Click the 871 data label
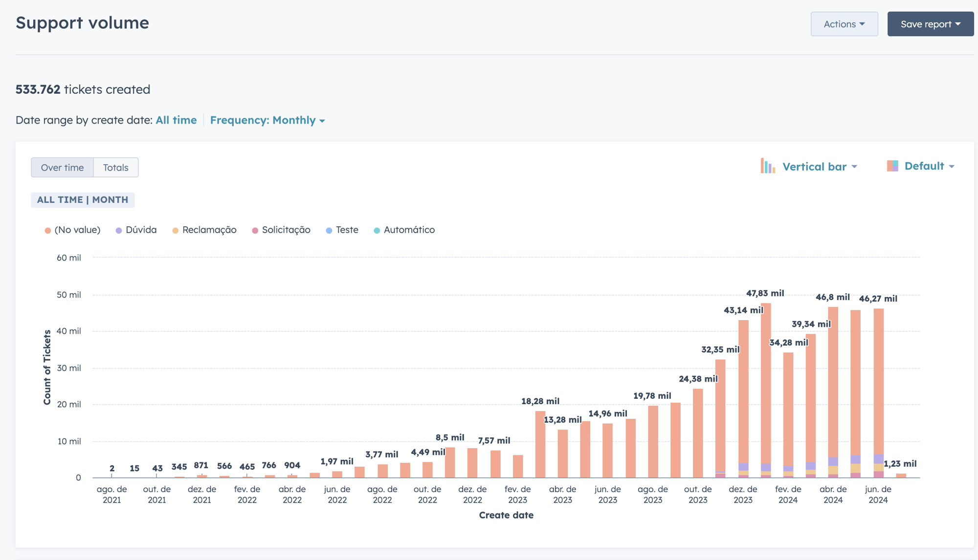 pyautogui.click(x=201, y=465)
